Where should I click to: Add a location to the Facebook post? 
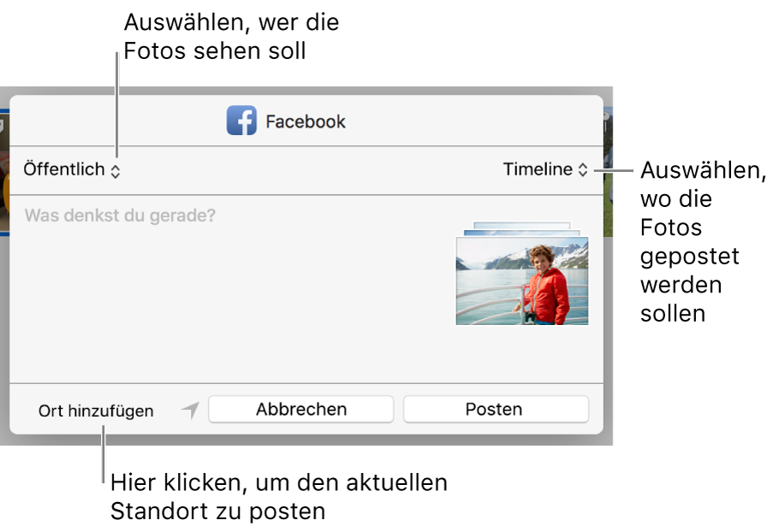point(95,410)
